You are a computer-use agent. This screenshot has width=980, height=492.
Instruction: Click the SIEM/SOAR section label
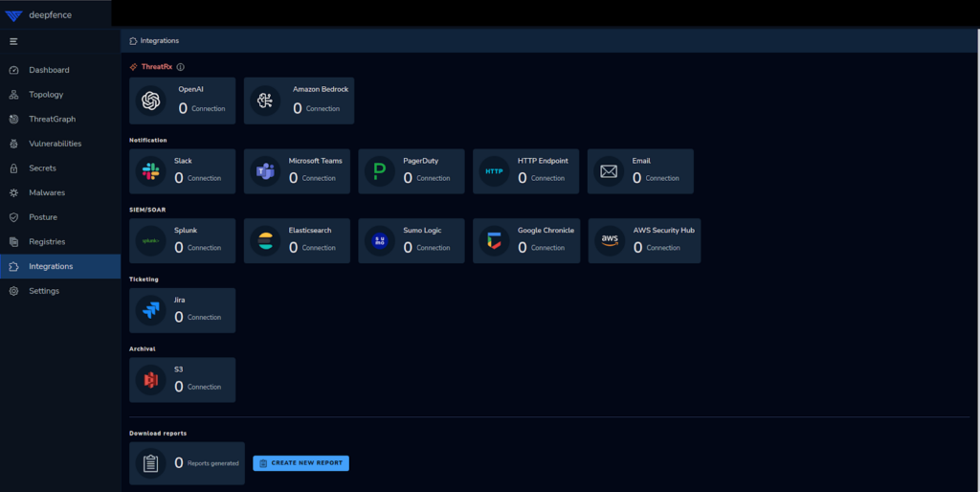point(147,210)
